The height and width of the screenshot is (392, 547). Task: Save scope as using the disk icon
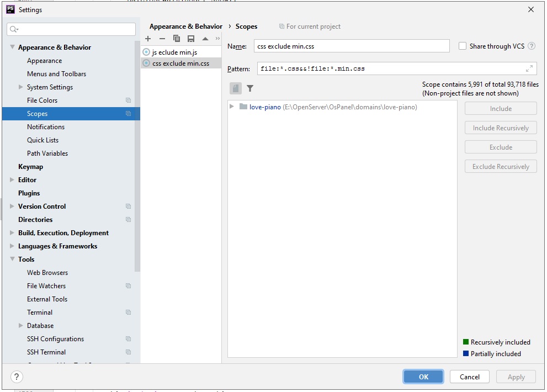(x=191, y=39)
